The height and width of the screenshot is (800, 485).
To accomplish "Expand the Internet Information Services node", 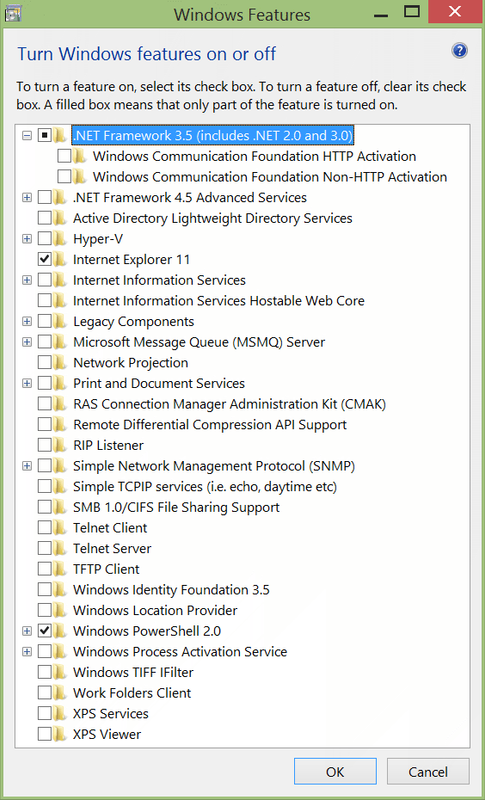I will pos(27,280).
